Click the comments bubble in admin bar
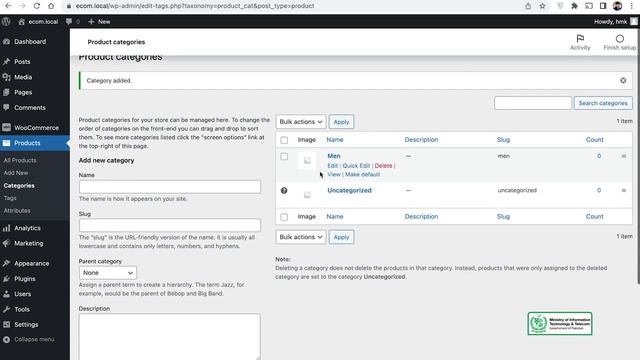The width and height of the screenshot is (640, 360). [72, 22]
